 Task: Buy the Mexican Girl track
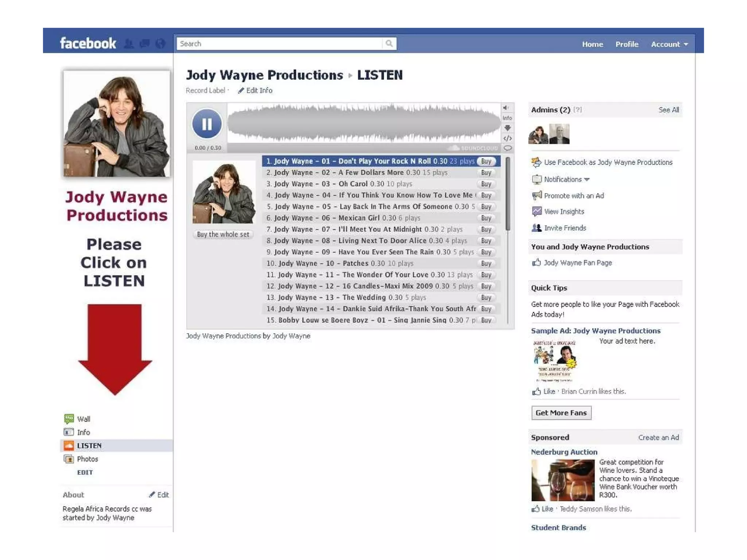point(486,218)
